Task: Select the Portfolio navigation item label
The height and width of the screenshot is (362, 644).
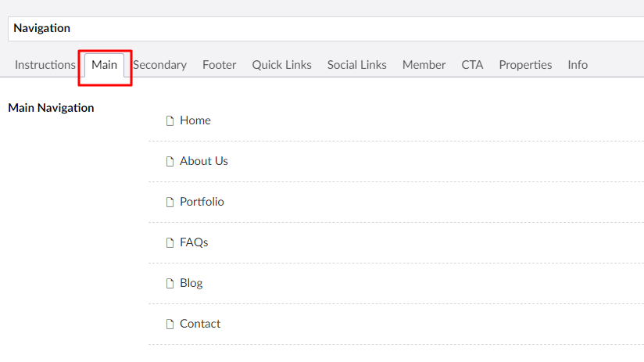Action: click(202, 202)
